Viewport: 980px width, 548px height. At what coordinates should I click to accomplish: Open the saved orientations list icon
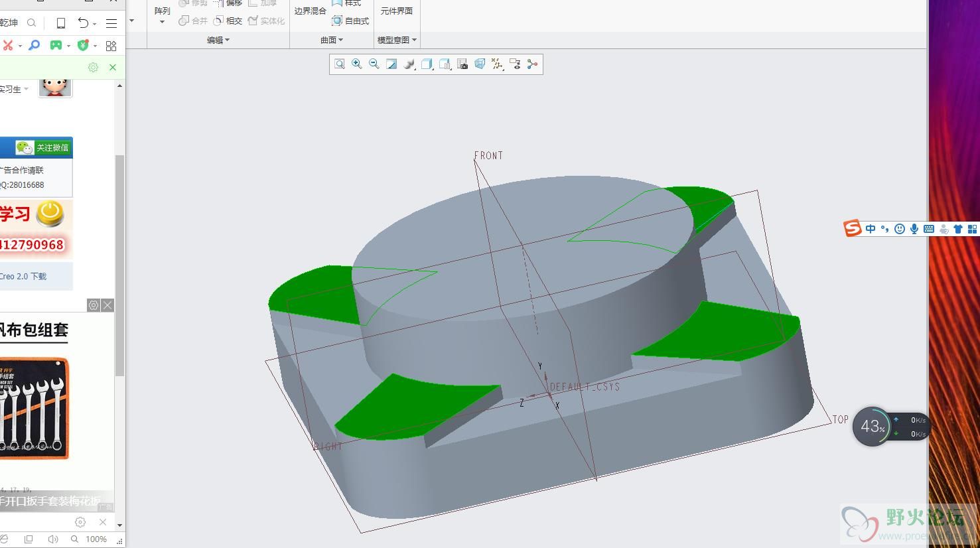tap(445, 64)
